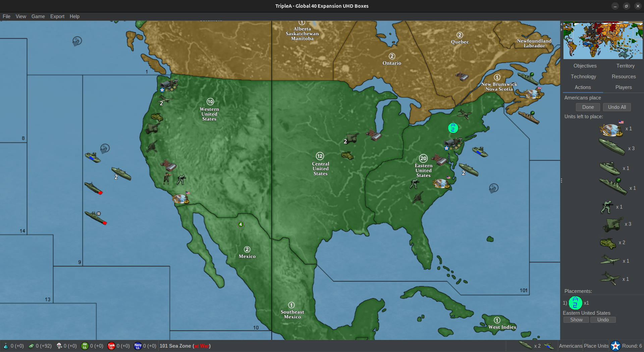Click the red Tank LL resource icon
644x352 pixels.
point(111,346)
